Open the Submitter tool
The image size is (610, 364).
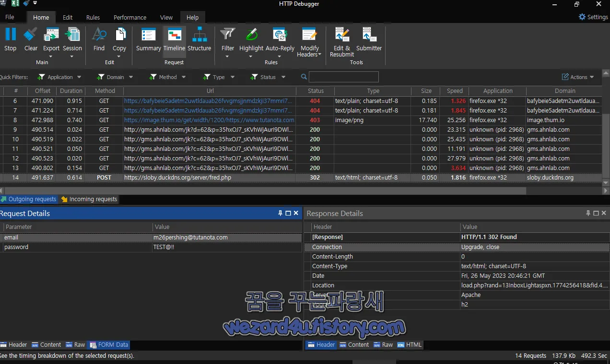tap(369, 39)
